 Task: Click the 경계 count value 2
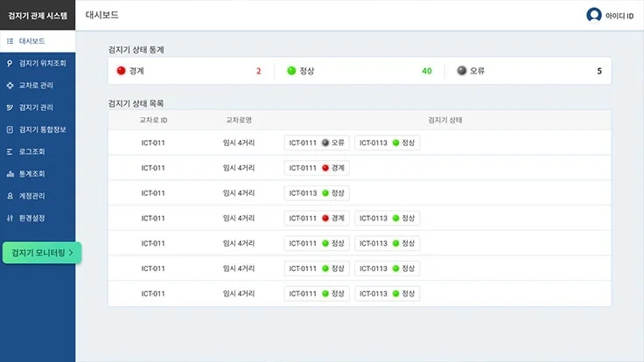point(259,71)
